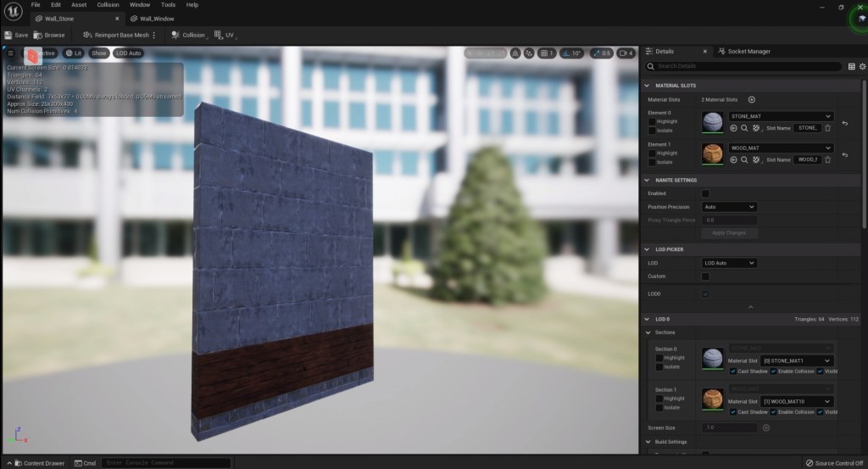Open the Position Precision Auto dropdown
This screenshot has width=868, height=469.
click(729, 207)
